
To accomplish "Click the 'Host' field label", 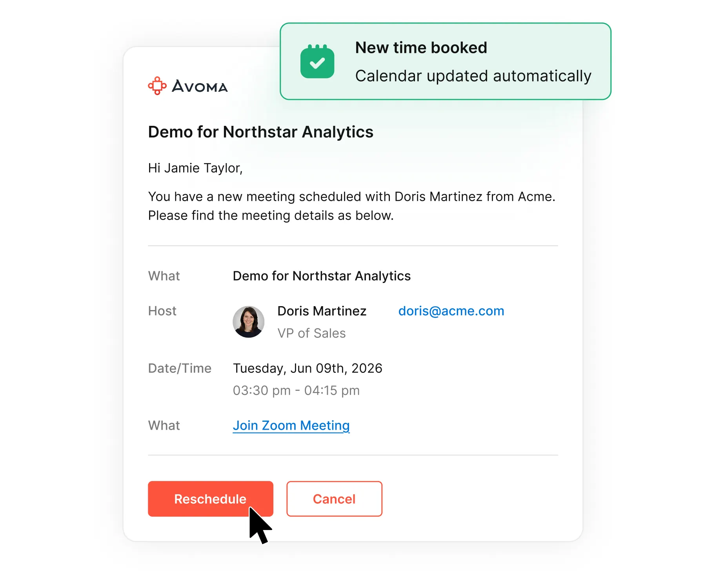I will pos(162,311).
